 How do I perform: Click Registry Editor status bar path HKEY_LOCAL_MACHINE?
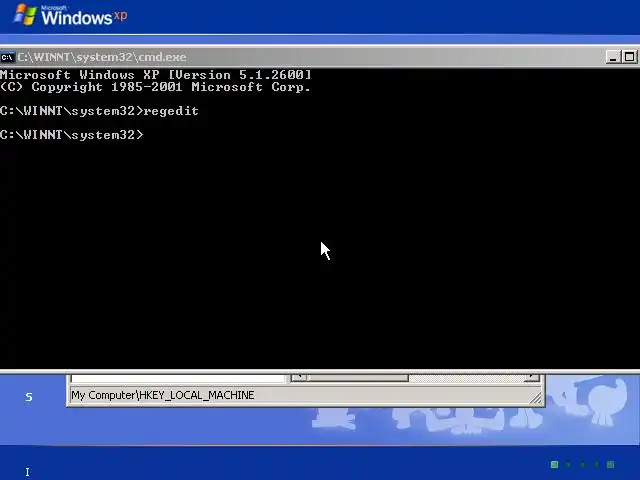click(163, 395)
